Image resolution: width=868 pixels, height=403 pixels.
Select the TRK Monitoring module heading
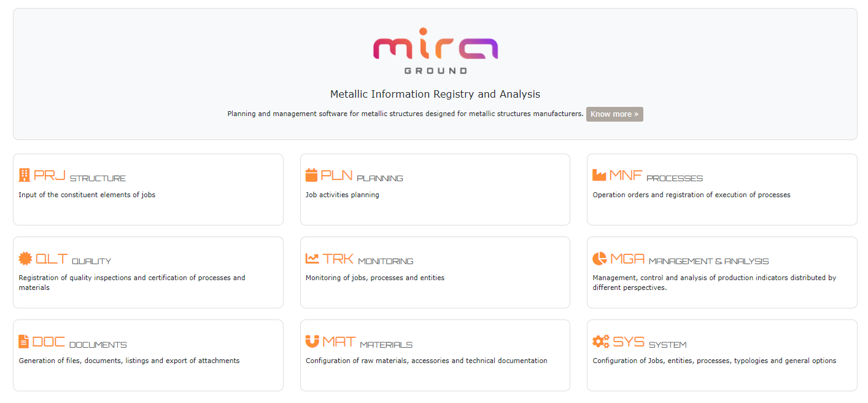pos(368,259)
